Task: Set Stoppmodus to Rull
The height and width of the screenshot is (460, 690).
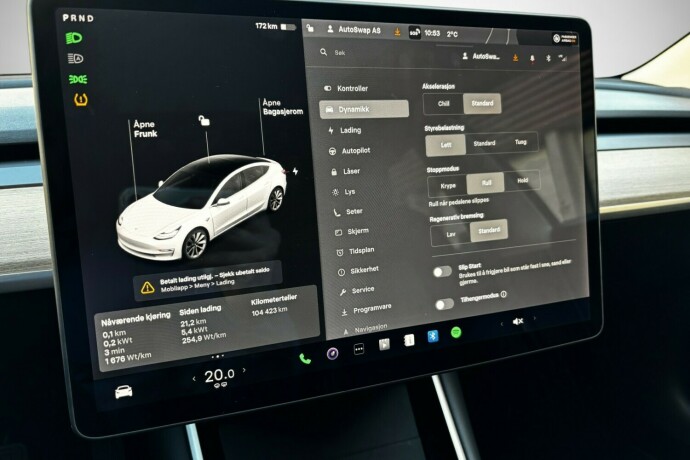Action: coord(486,183)
